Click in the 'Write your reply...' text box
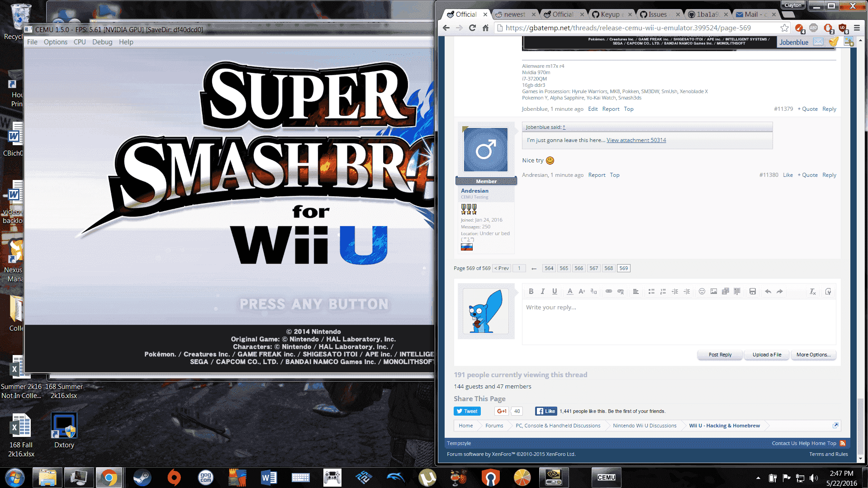The image size is (868, 488). pos(679,322)
